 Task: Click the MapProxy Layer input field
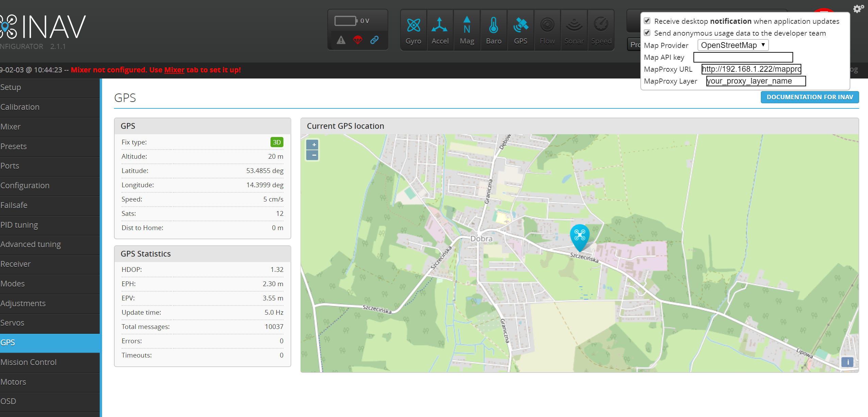pos(756,81)
